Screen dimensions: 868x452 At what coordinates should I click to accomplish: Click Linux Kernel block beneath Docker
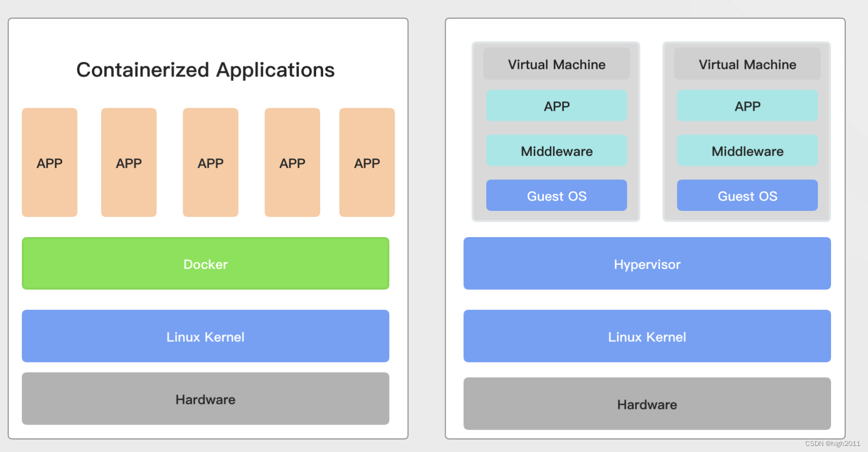pyautogui.click(x=205, y=336)
